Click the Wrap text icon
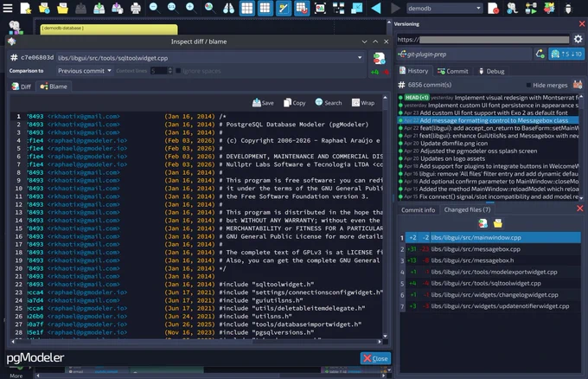Viewport: 588px width, 379px height. 363,102
